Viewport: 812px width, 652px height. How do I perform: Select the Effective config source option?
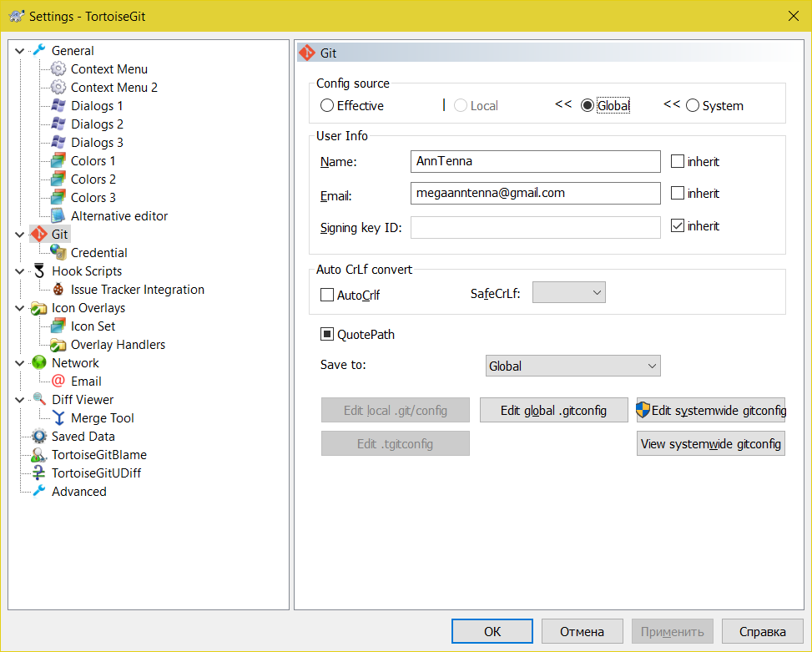click(327, 106)
